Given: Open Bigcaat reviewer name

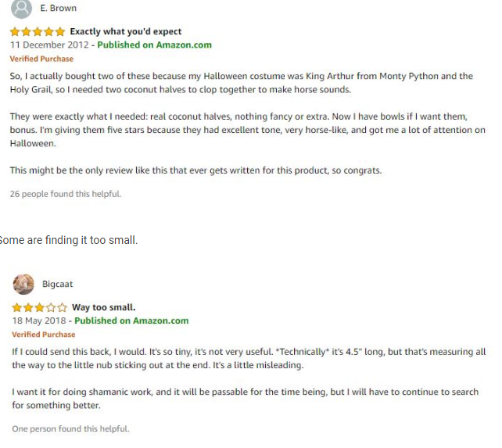Looking at the screenshot, I should point(58,284).
